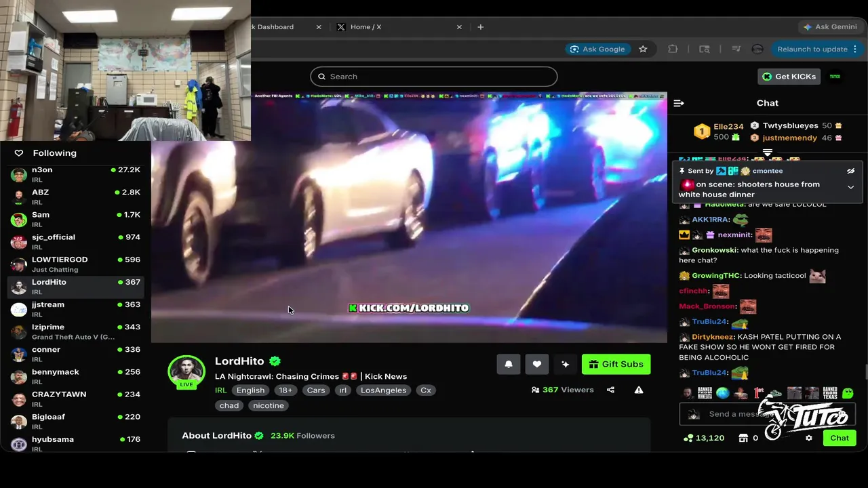Screen dimensions: 868x488
Task: Click the Cx tag
Action: click(426, 390)
